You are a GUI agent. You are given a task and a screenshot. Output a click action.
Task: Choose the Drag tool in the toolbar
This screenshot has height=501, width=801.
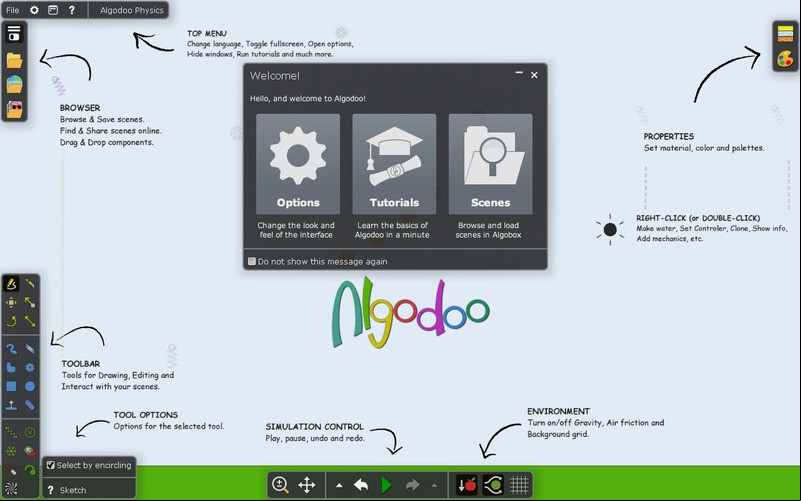point(30,302)
